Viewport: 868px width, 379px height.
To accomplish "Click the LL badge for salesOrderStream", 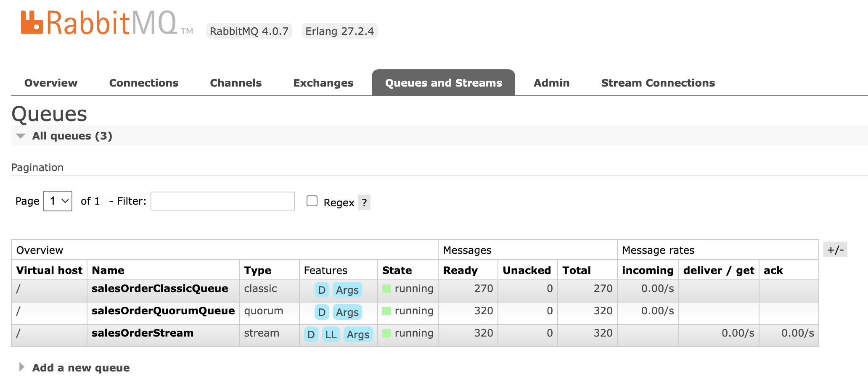I will click(x=331, y=334).
